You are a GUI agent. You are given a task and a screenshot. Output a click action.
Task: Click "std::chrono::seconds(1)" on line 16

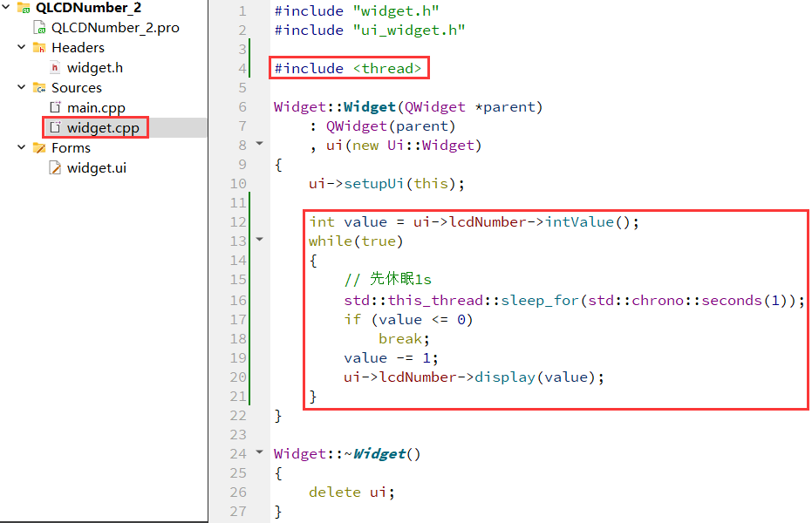[x=687, y=301]
